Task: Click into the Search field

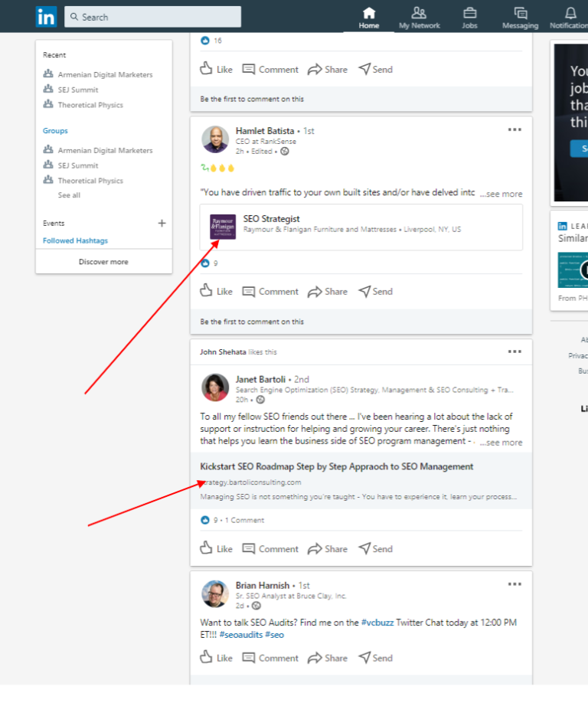Action: tap(152, 17)
